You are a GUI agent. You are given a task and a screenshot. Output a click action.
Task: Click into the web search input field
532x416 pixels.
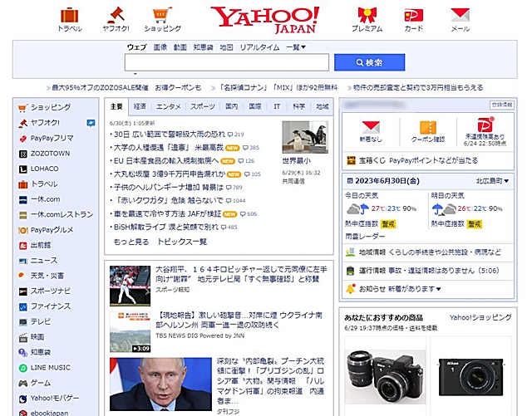tap(227, 62)
